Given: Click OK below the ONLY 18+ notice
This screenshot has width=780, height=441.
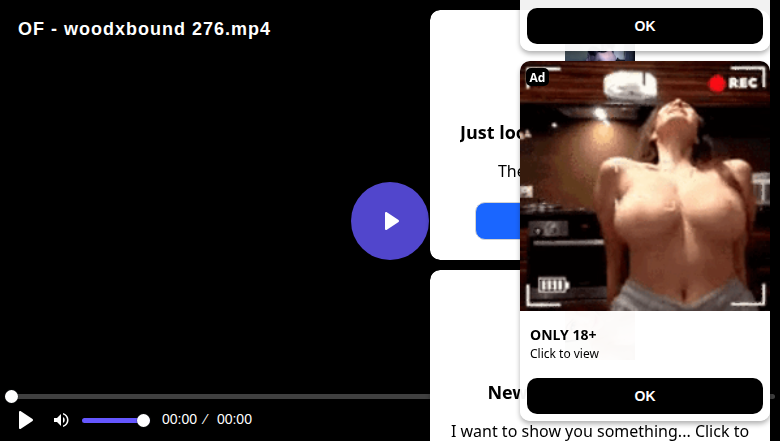Looking at the screenshot, I should pyautogui.click(x=645, y=396).
